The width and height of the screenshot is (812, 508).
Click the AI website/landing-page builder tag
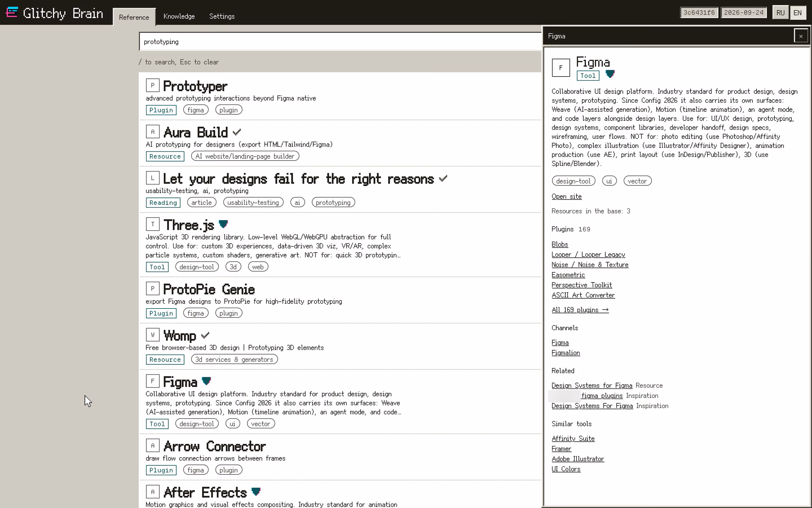[245, 156]
